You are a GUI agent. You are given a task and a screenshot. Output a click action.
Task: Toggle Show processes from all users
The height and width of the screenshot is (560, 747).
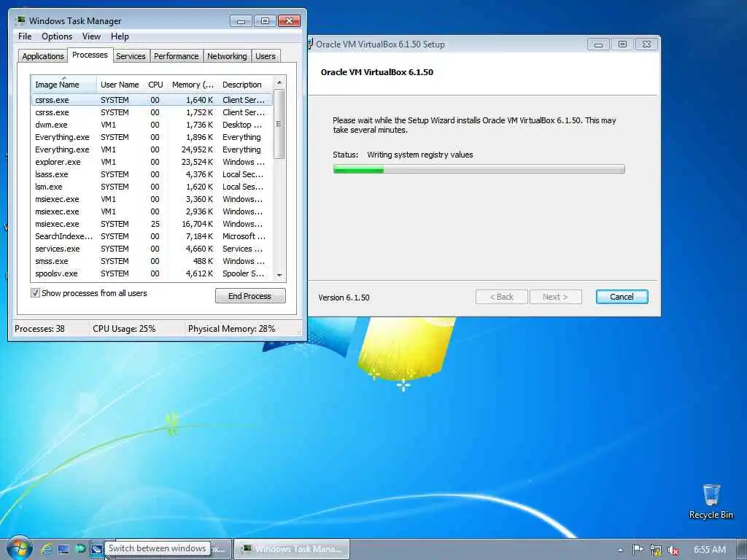(35, 293)
